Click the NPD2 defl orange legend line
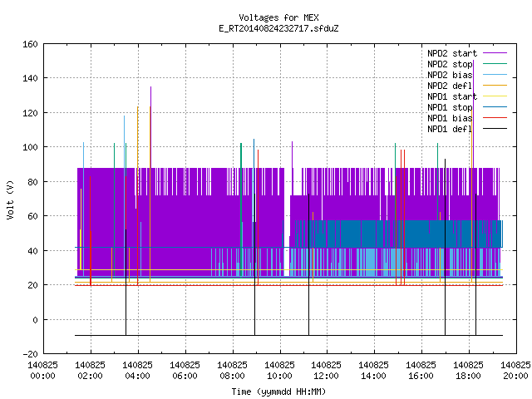 (x=495, y=86)
